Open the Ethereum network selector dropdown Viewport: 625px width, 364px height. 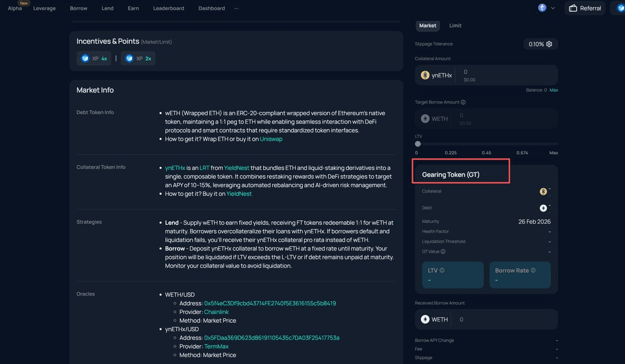click(546, 8)
